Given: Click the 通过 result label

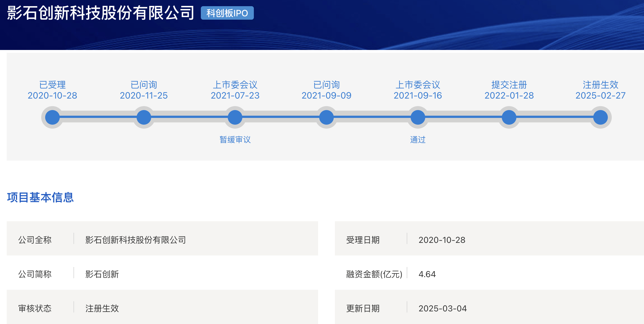Looking at the screenshot, I should (x=418, y=140).
